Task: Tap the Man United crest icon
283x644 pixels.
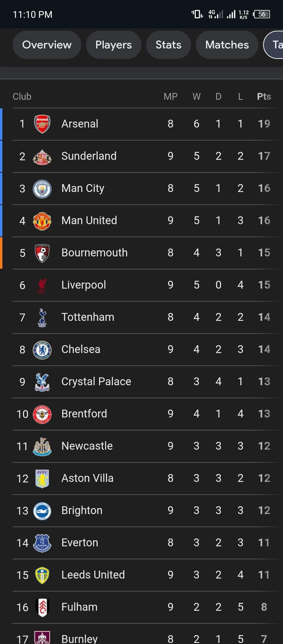Action: click(42, 221)
